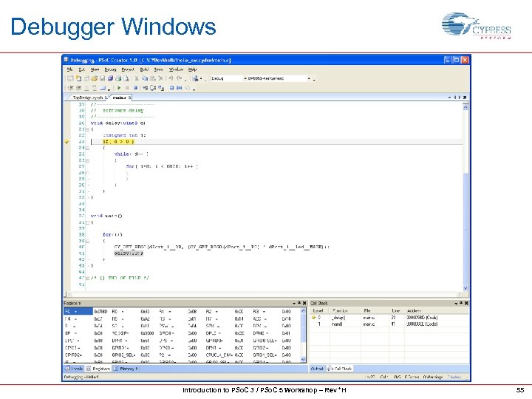Open the Debug menu
The height and width of the screenshot is (399, 532).
(x=111, y=69)
